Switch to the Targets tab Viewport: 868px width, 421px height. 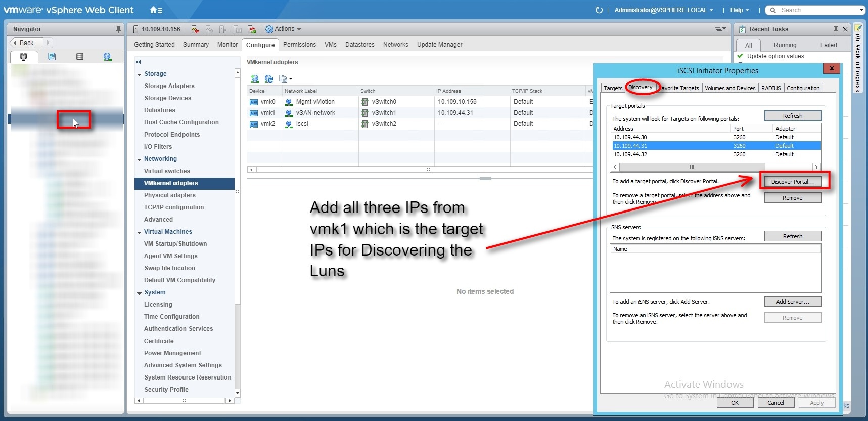(x=613, y=88)
